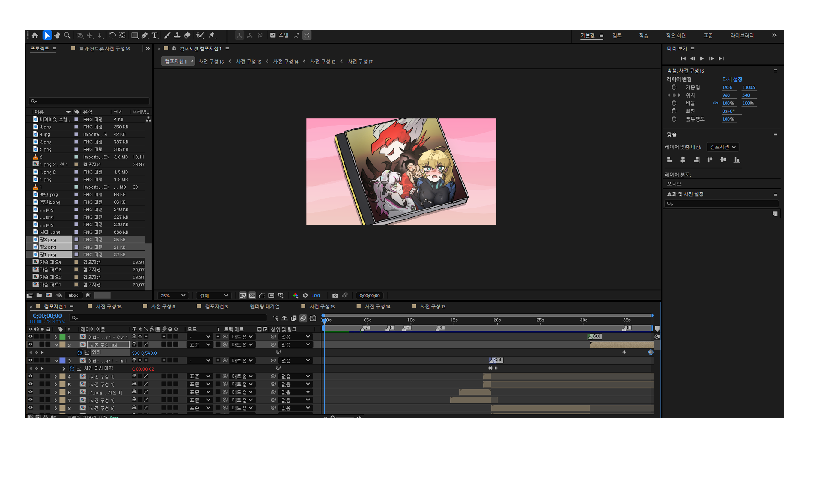Expand layer 5 properties triangle
Viewport: 824px width, 504px height.
(56, 385)
